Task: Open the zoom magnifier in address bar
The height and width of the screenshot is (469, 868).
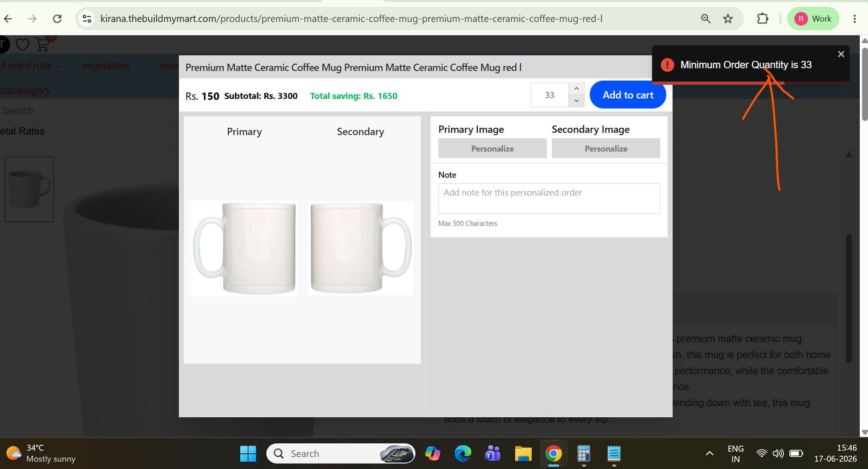Action: pyautogui.click(x=706, y=19)
